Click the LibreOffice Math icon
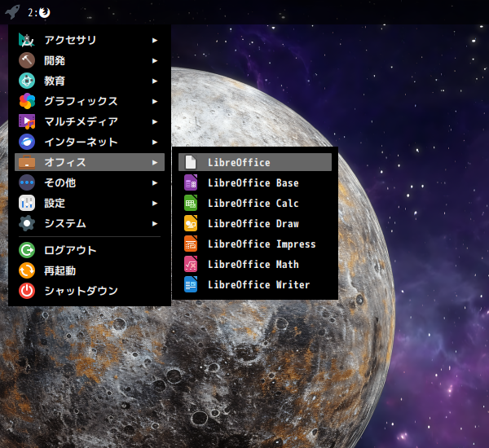The image size is (489, 448). click(191, 265)
